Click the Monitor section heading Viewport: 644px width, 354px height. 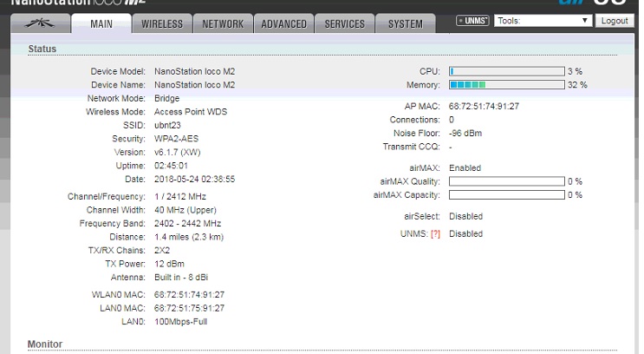pyautogui.click(x=45, y=344)
